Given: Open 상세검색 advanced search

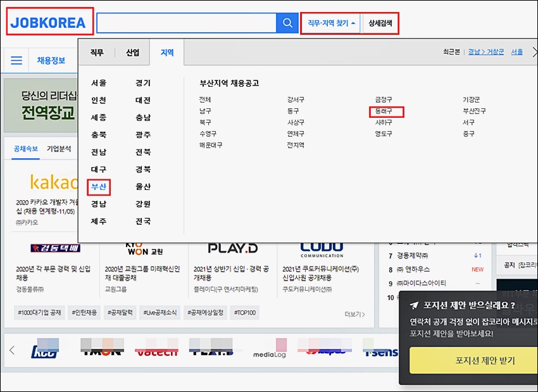Looking at the screenshot, I should click(380, 23).
